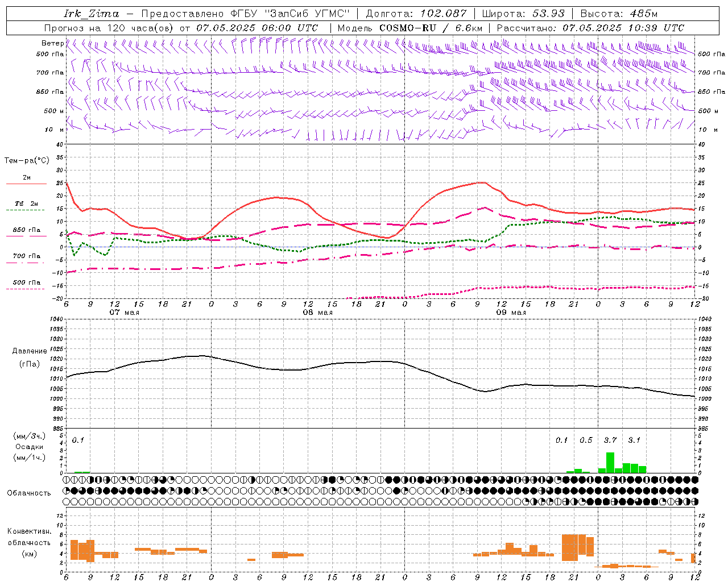Screen dimensions: 728x582
Task: Click the Irk_Zima station title
Action: pyautogui.click(x=92, y=14)
